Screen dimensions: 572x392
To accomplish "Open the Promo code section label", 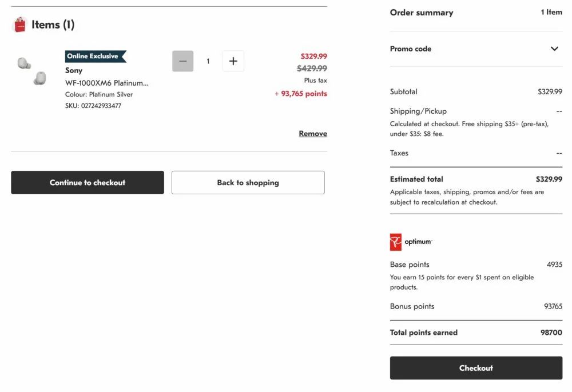I will coord(410,49).
